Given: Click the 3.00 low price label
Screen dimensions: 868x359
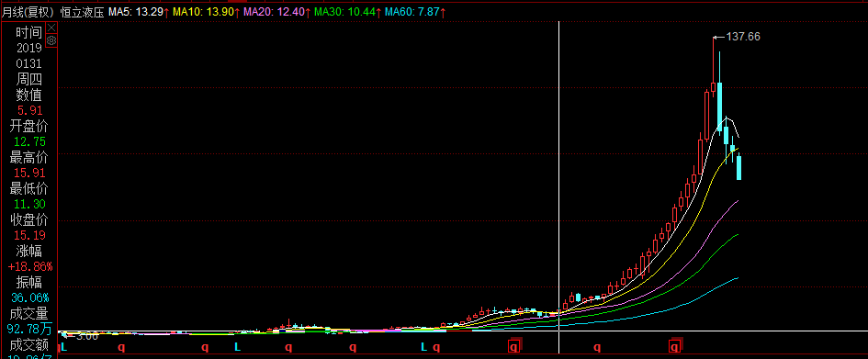Looking at the screenshot, I should point(87,336).
